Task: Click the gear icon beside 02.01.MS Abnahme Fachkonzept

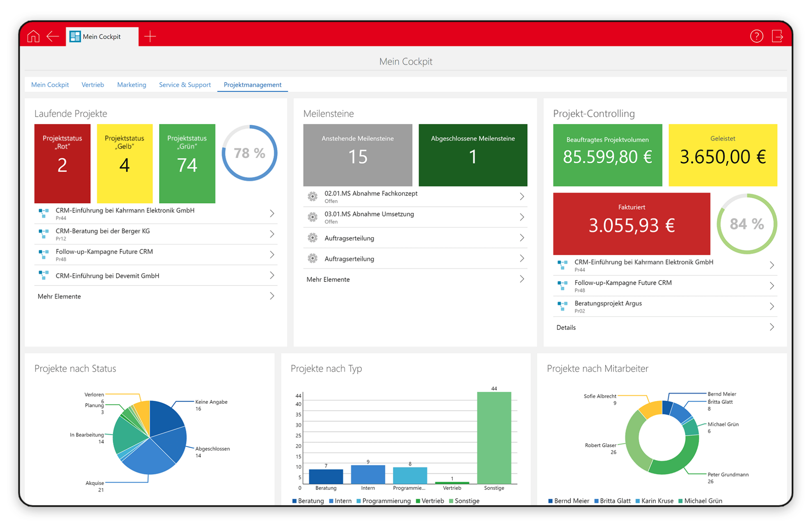Action: tap(313, 197)
